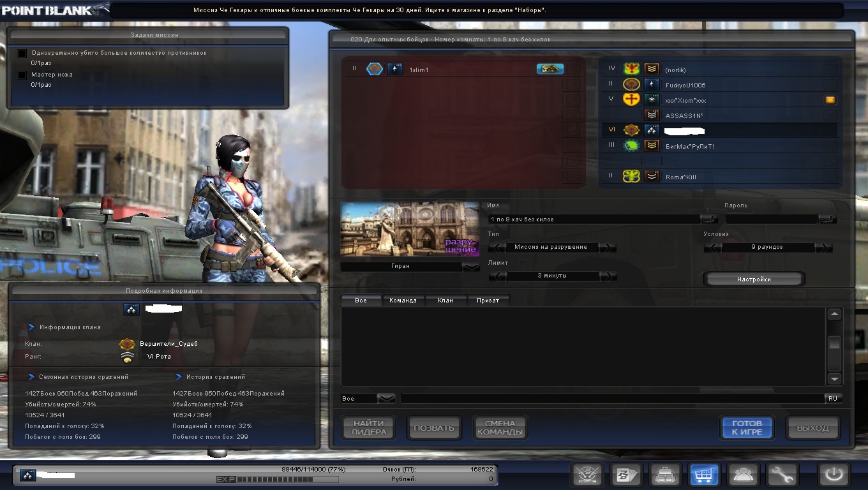This screenshot has height=490, width=868.
Task: Open the Настройки room settings button
Action: 754,279
